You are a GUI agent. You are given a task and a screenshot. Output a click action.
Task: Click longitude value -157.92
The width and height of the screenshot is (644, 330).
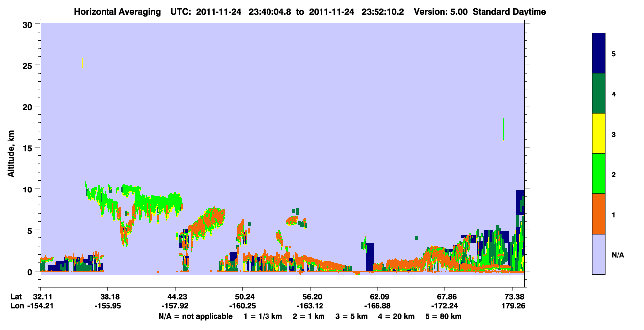point(175,306)
